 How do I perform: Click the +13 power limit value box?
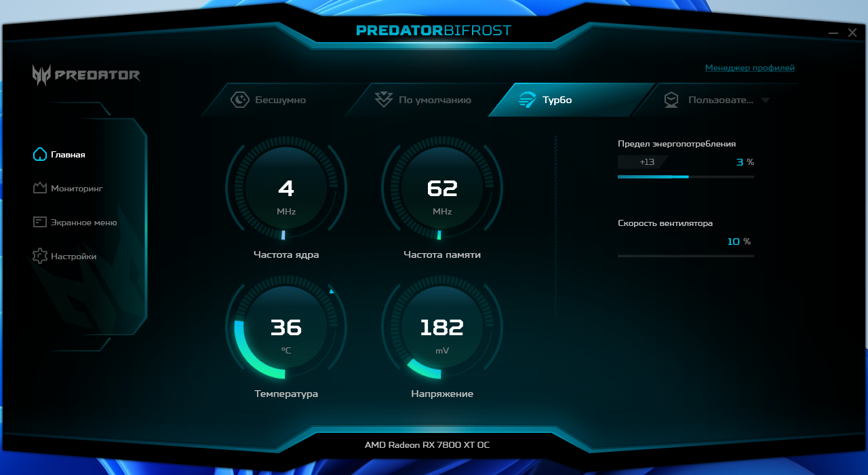[642, 162]
